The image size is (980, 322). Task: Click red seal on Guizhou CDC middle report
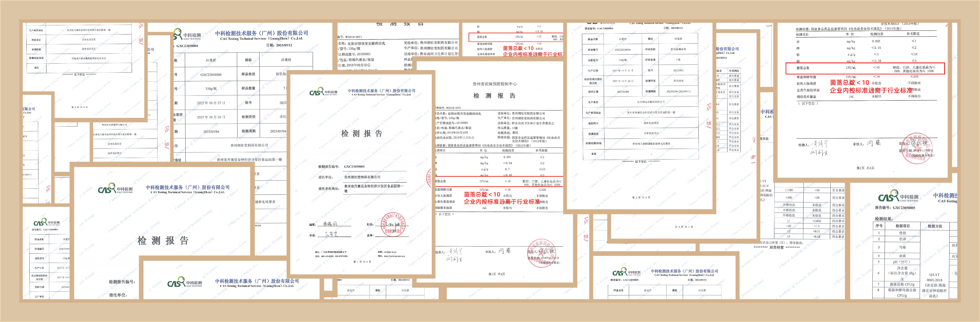tap(541, 254)
